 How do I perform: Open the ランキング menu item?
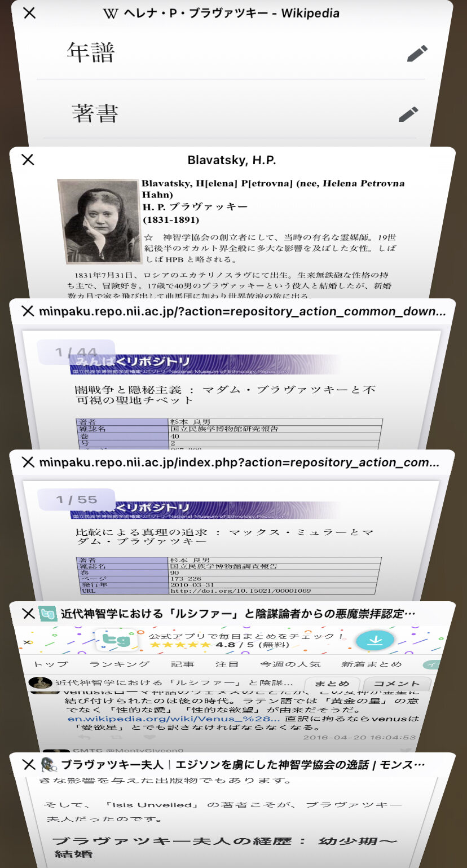tap(120, 664)
